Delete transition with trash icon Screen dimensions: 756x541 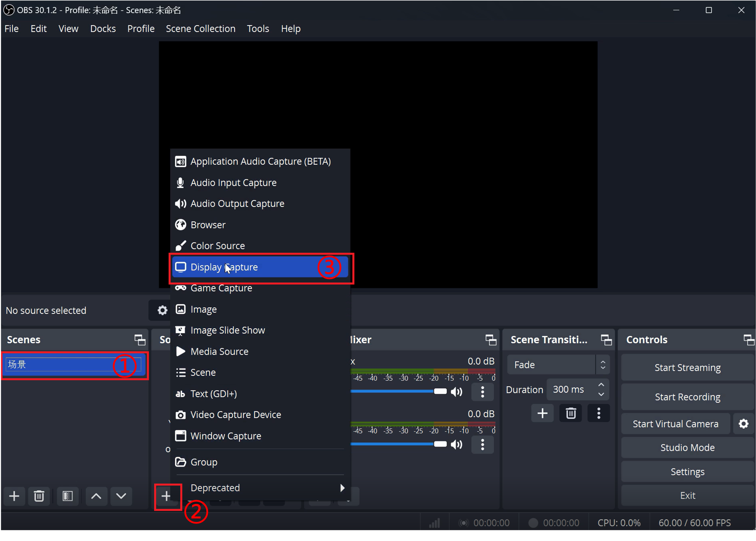[571, 413]
